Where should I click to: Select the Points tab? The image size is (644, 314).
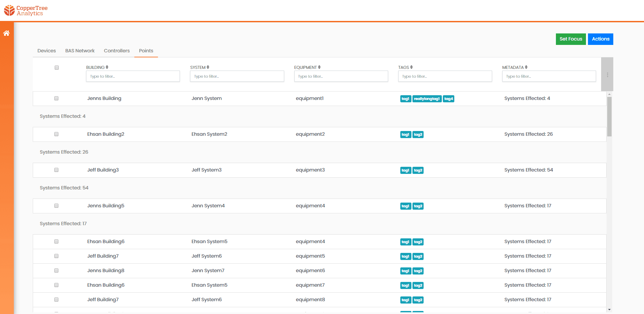click(x=146, y=51)
